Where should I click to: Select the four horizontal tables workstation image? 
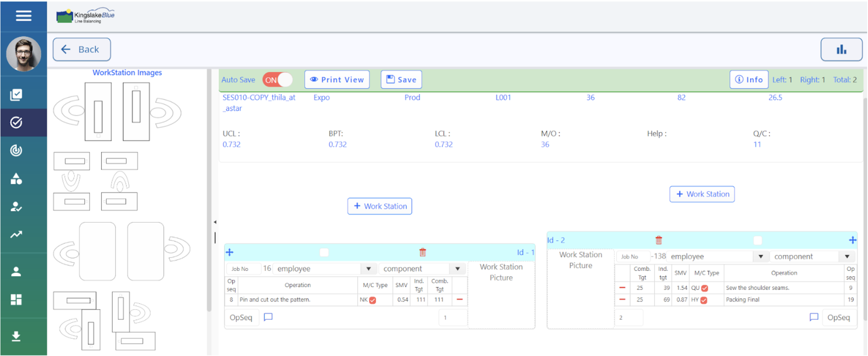[x=96, y=181]
